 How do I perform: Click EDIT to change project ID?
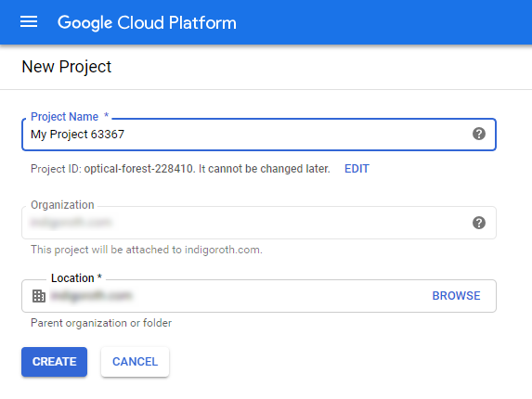357,169
